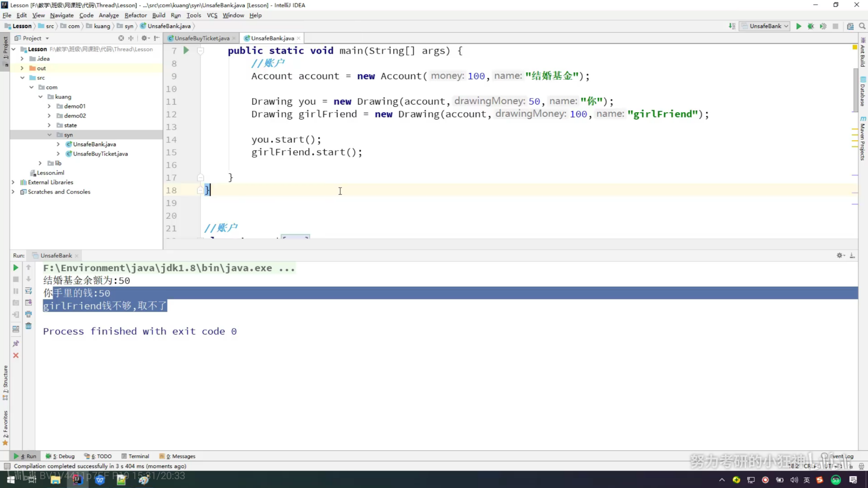Rerun UnsafeBank in the Run panel

click(16, 268)
